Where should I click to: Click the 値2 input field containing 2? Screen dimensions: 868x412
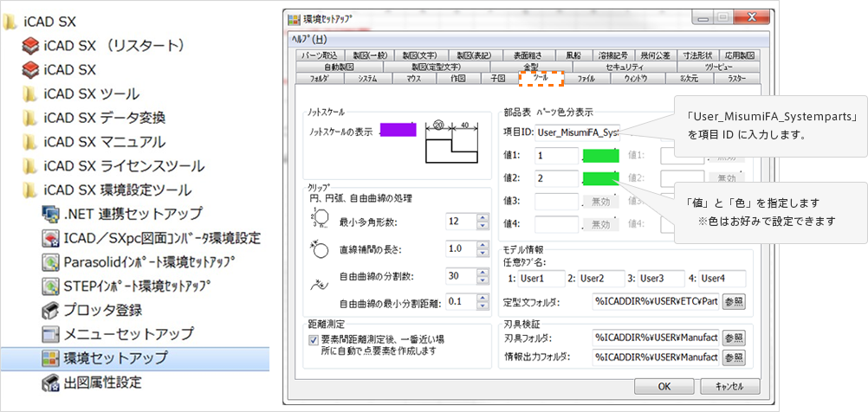tap(557, 178)
